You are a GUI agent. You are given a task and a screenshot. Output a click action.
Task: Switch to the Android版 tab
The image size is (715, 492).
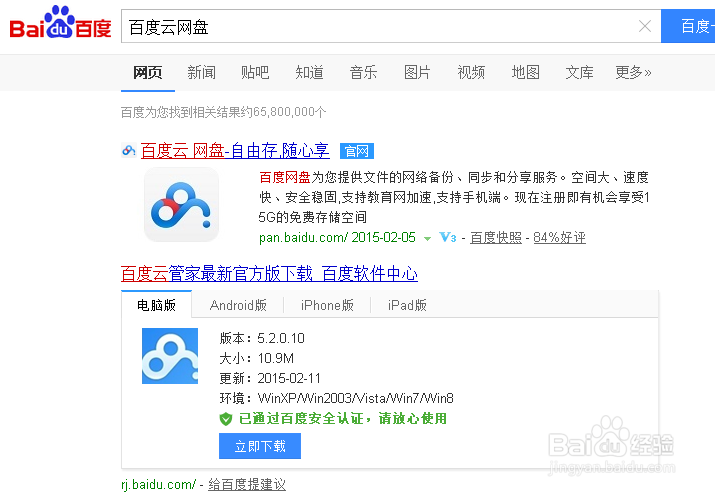(x=238, y=305)
